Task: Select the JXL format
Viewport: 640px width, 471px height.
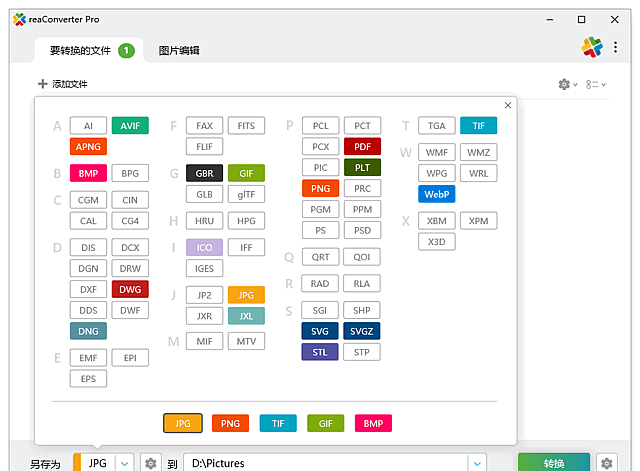Action: tap(246, 316)
